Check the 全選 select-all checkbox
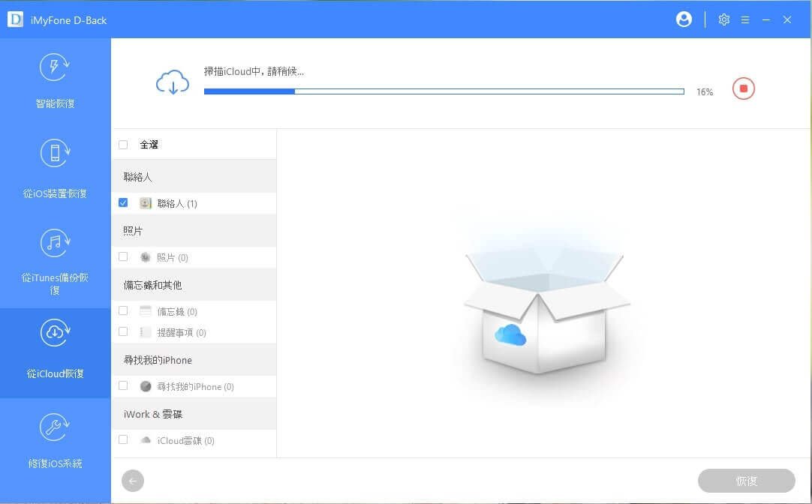Screen dimensions: 812x504 click(x=123, y=145)
